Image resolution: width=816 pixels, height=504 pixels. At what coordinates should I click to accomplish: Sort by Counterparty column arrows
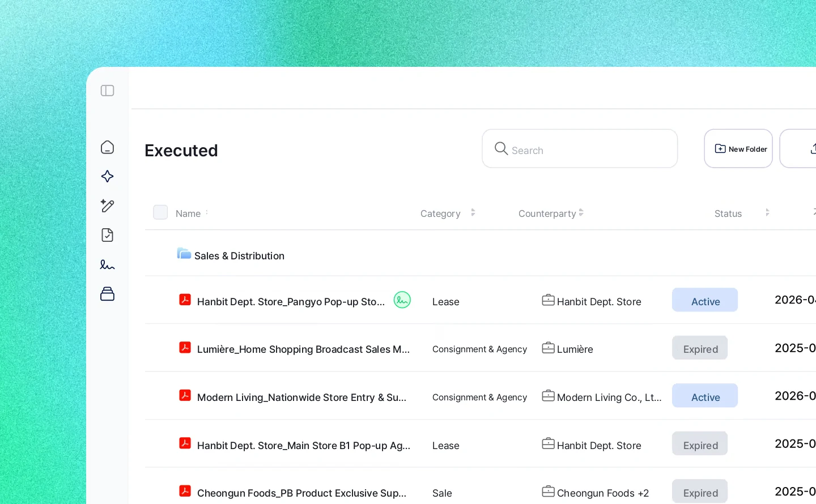(x=581, y=213)
